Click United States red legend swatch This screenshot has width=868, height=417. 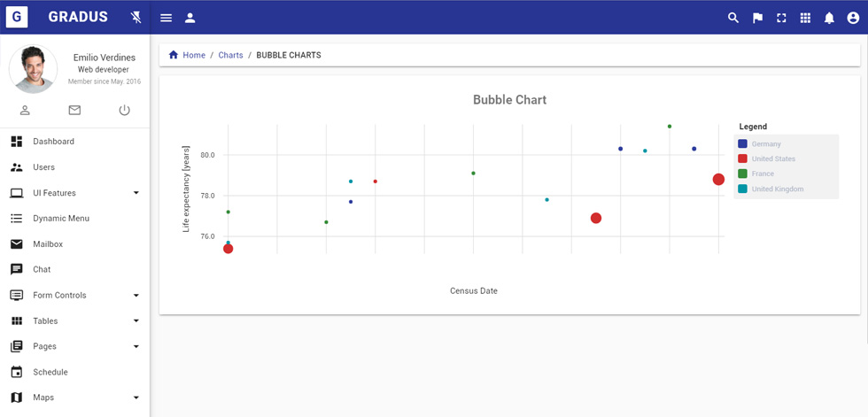click(742, 158)
